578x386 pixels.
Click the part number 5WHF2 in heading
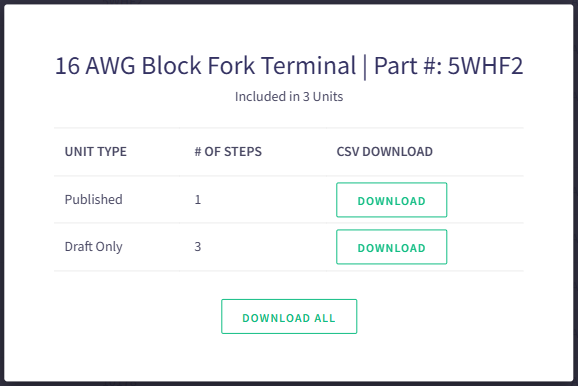485,66
